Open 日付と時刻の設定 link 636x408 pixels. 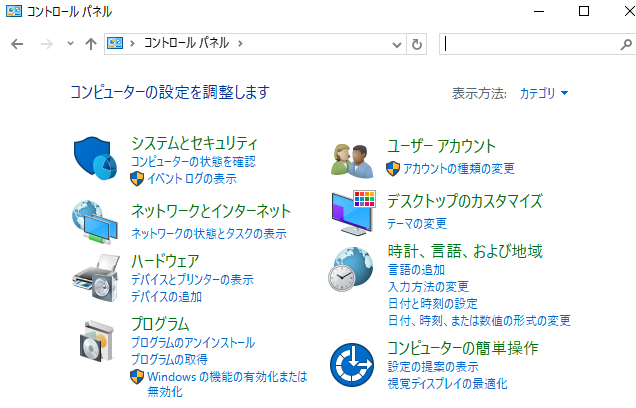(x=432, y=303)
